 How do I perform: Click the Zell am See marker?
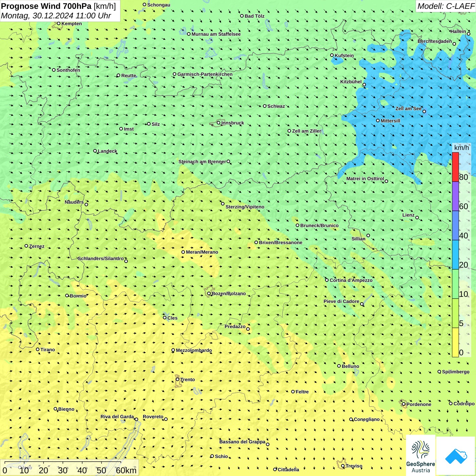(x=424, y=111)
